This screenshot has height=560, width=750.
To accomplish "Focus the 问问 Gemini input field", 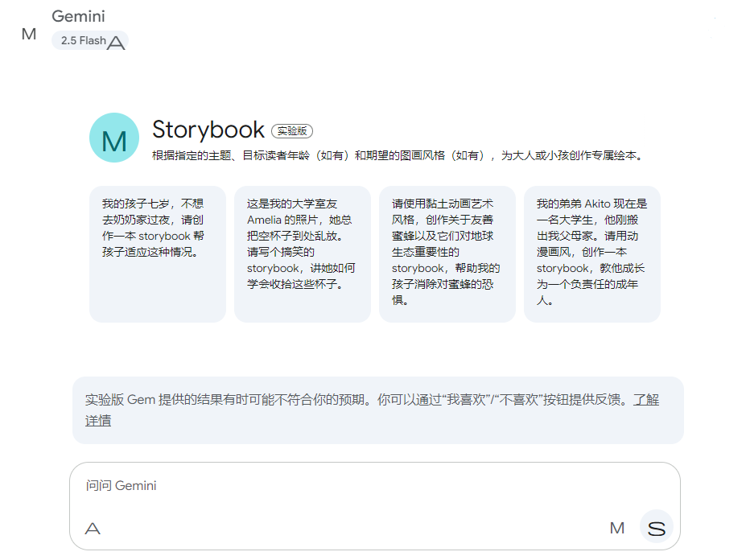I will (375, 486).
